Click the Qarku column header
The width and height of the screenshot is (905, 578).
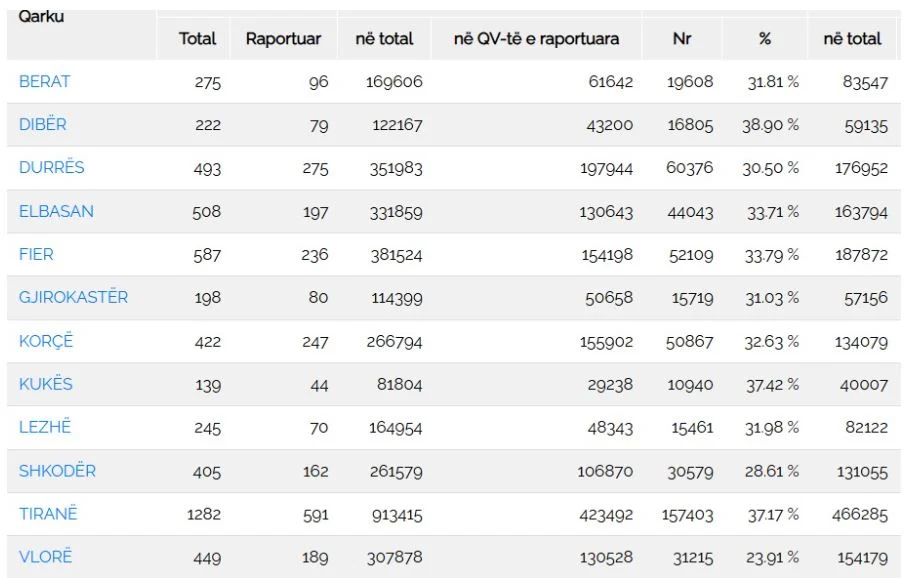coord(41,16)
